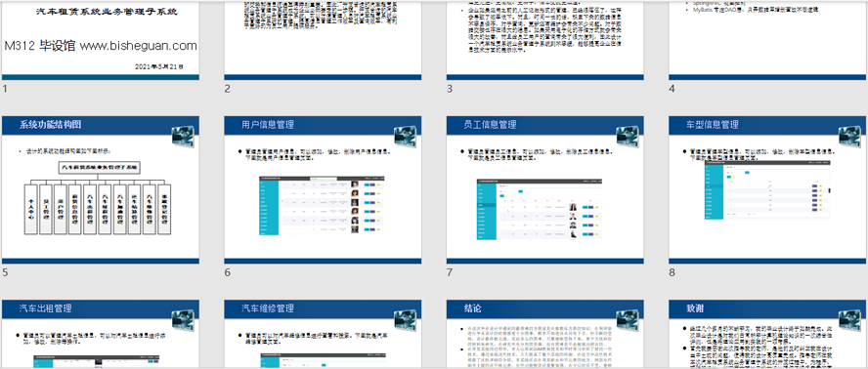868x369 pixels.
Task: Click slide number label 4
Action: [673, 89]
